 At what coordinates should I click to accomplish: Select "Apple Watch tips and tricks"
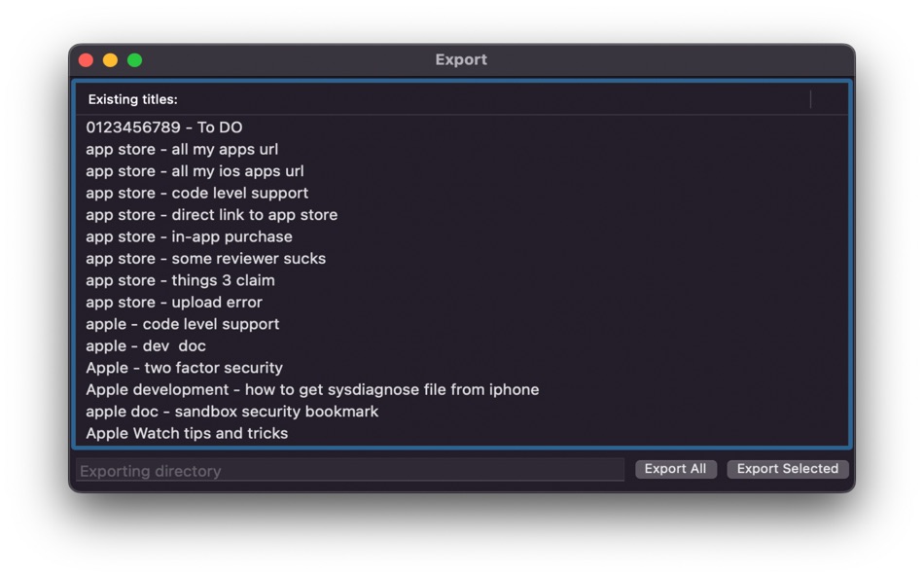[x=187, y=433]
